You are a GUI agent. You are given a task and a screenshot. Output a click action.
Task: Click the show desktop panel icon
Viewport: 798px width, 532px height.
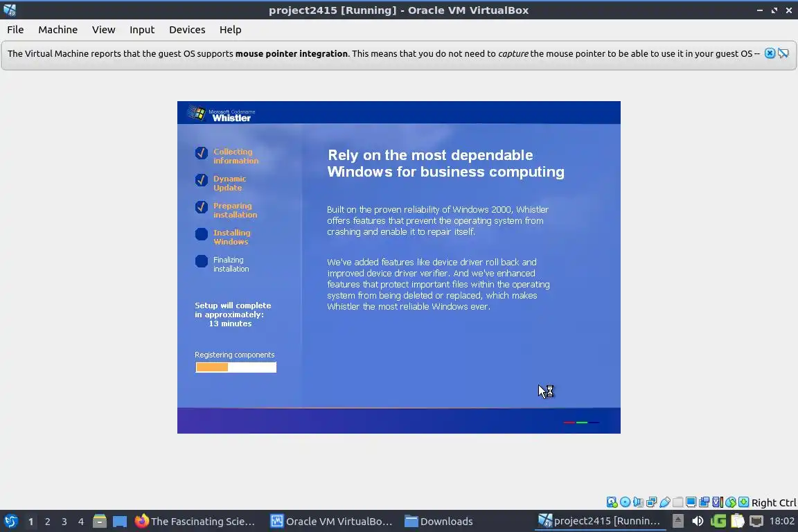pos(120,522)
